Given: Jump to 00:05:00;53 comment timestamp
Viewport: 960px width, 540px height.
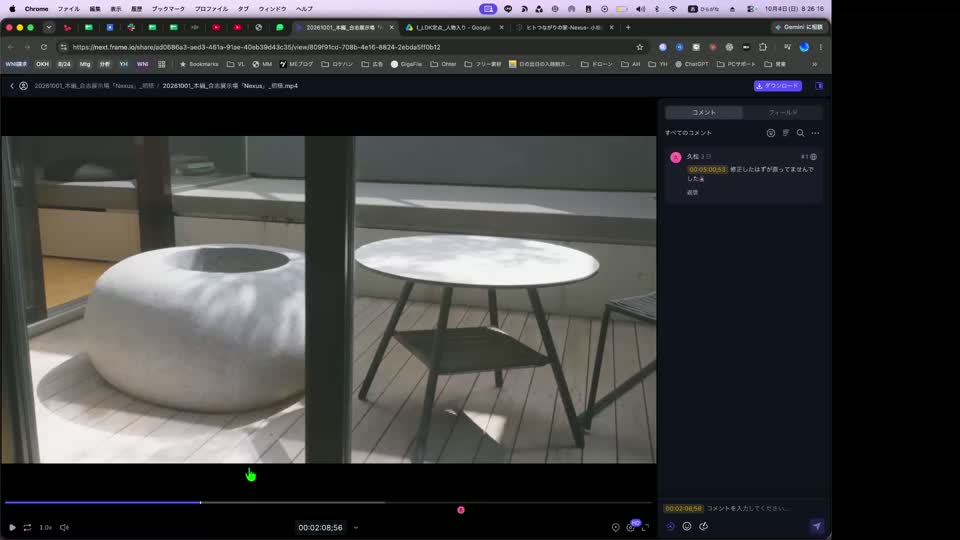Looking at the screenshot, I should tap(707, 170).
